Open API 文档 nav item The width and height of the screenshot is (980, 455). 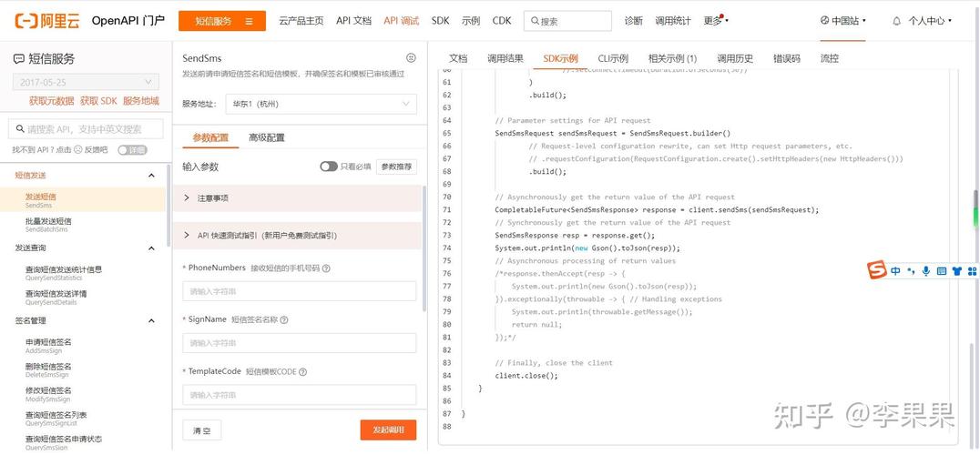353,21
